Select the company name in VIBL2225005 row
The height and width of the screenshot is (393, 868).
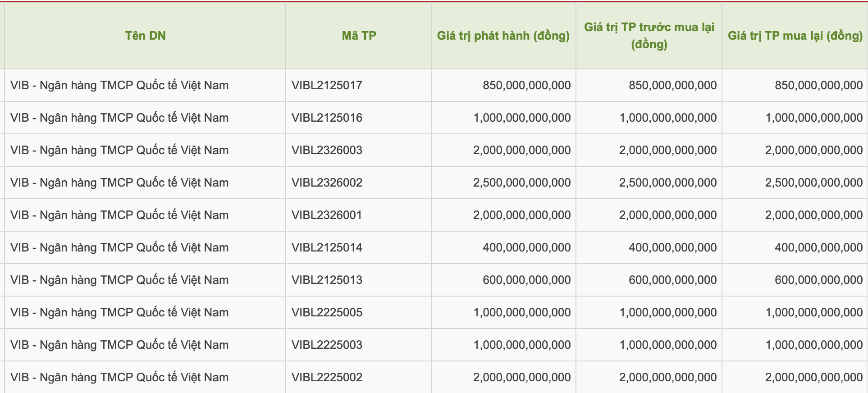[119, 312]
